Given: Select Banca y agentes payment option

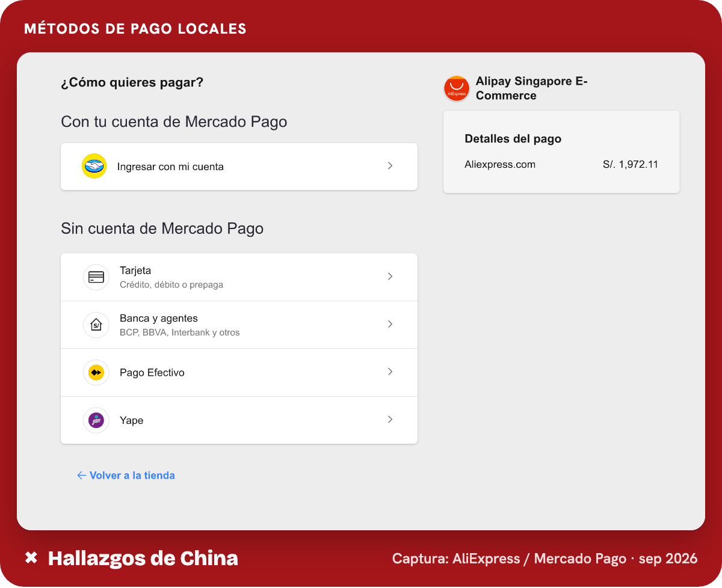Looking at the screenshot, I should pyautogui.click(x=239, y=325).
